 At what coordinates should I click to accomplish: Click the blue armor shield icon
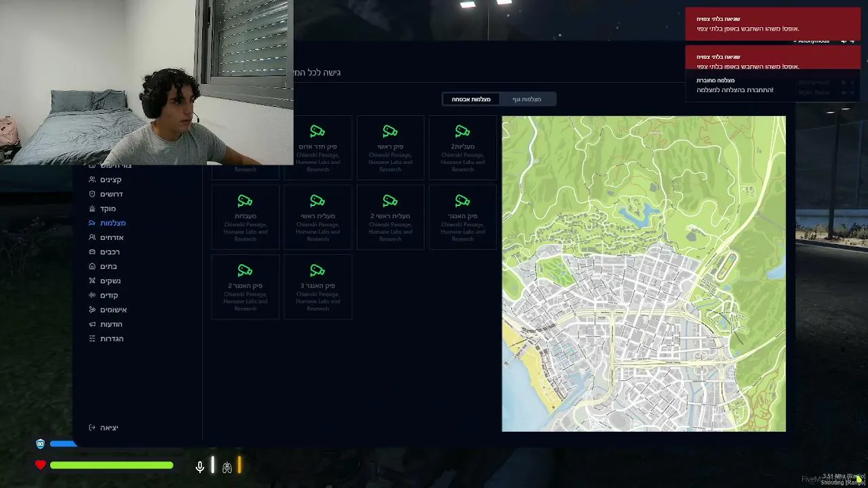tap(40, 444)
